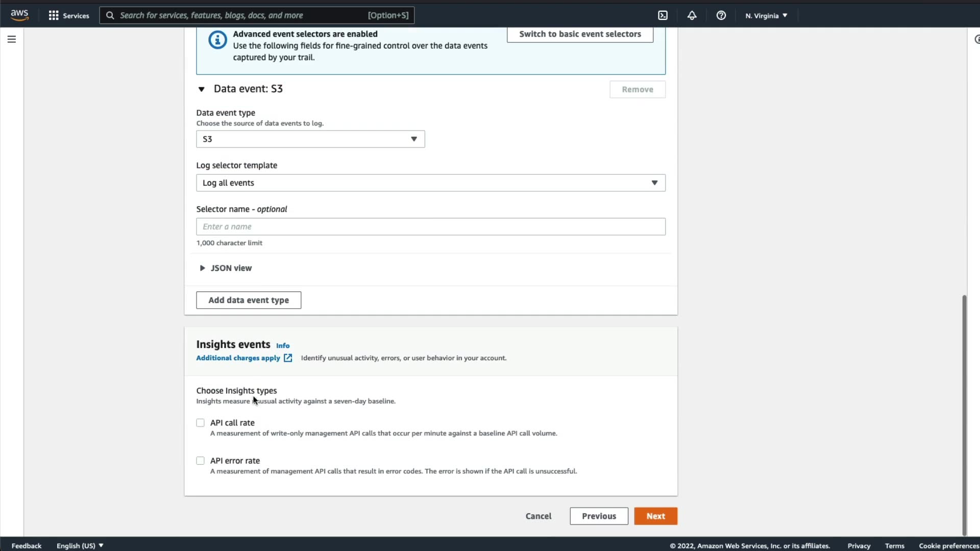
Task: Open the Log selector template dropdown
Action: coord(430,183)
